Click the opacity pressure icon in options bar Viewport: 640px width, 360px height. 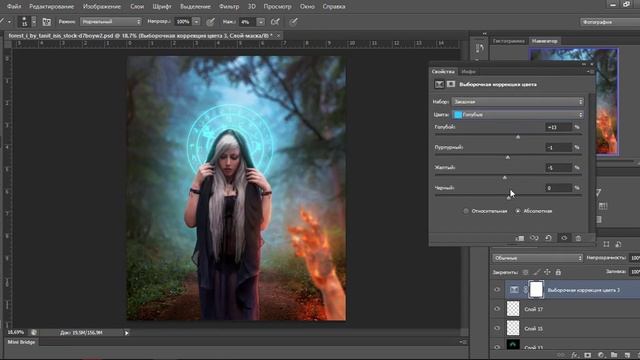(211, 22)
